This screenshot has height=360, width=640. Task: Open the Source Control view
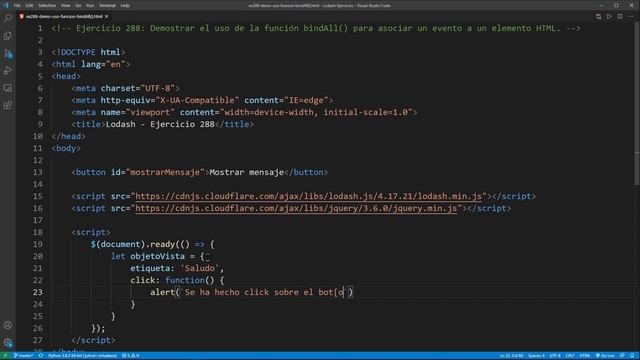[8, 53]
